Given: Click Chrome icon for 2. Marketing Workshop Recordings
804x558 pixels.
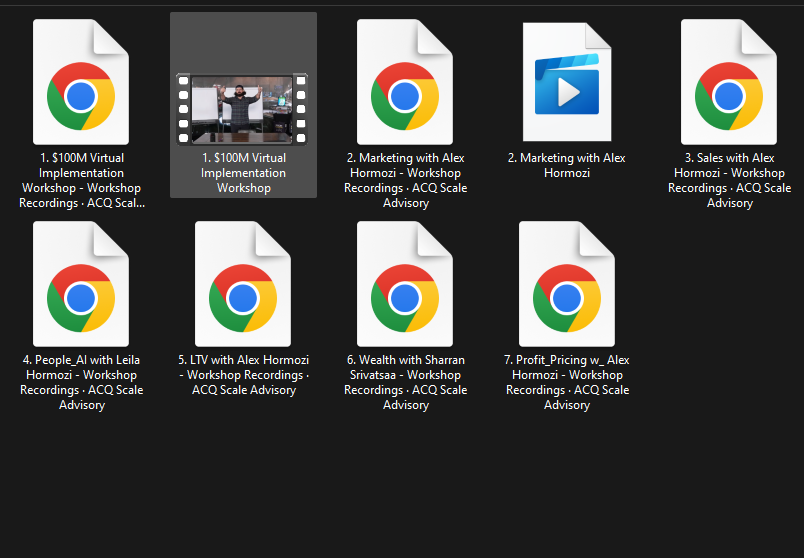Looking at the screenshot, I should pos(405,96).
